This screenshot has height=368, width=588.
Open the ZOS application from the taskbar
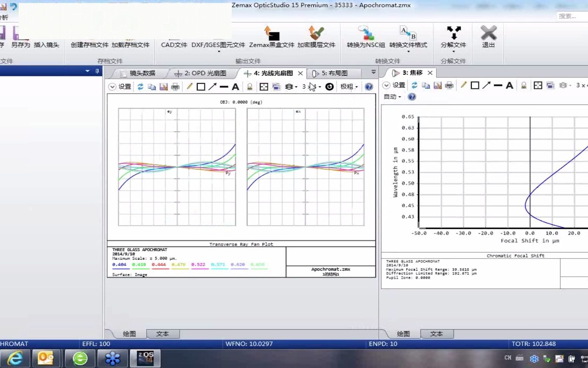point(145,358)
